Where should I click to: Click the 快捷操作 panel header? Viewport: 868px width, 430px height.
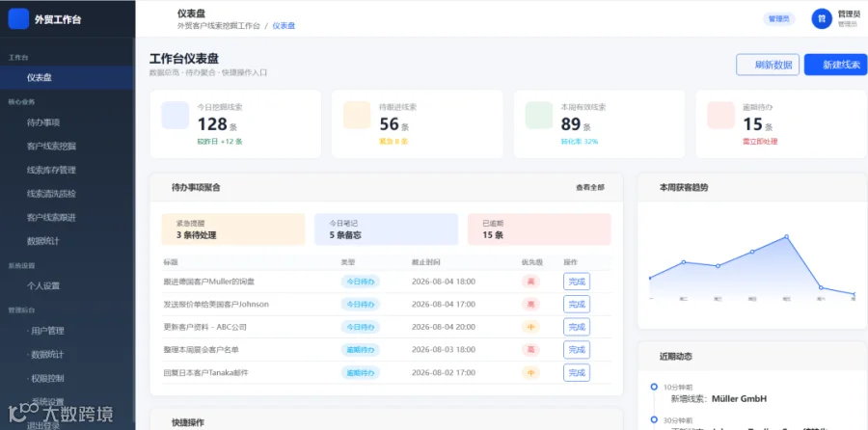coord(387,421)
